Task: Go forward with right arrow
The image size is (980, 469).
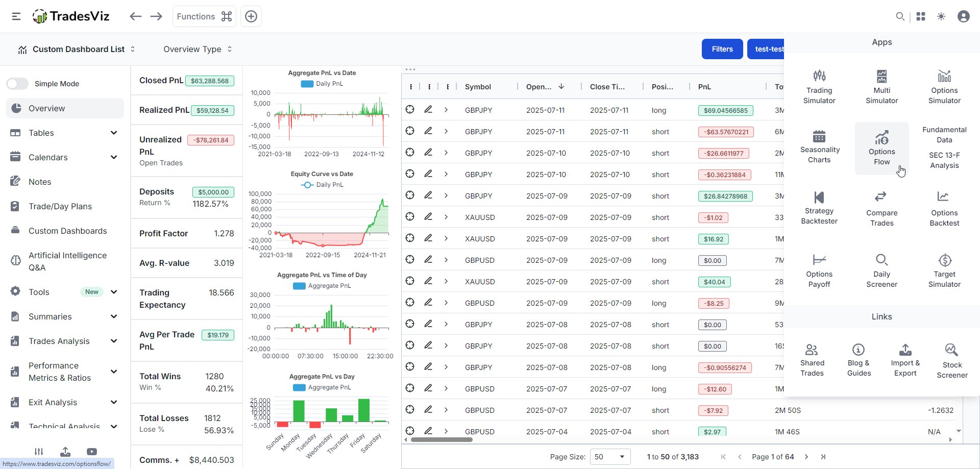Action: tap(156, 16)
